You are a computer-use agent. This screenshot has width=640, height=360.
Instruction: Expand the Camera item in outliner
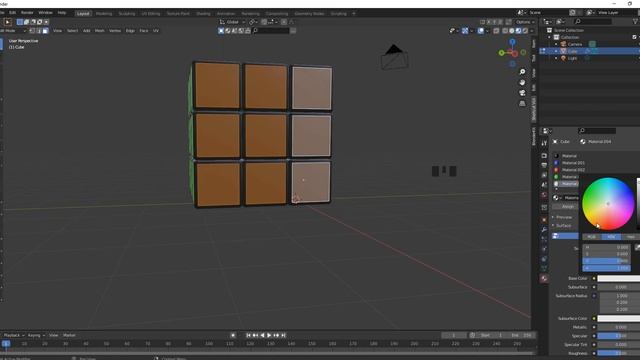tap(556, 44)
